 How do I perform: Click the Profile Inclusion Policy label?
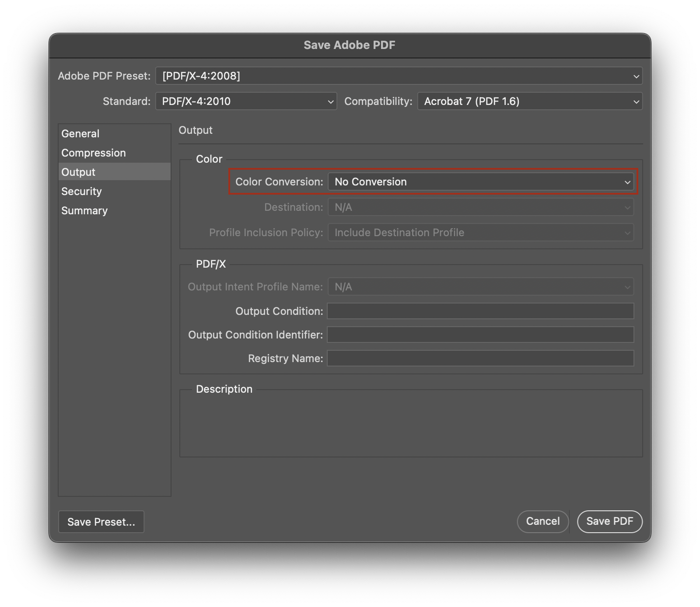point(266,233)
